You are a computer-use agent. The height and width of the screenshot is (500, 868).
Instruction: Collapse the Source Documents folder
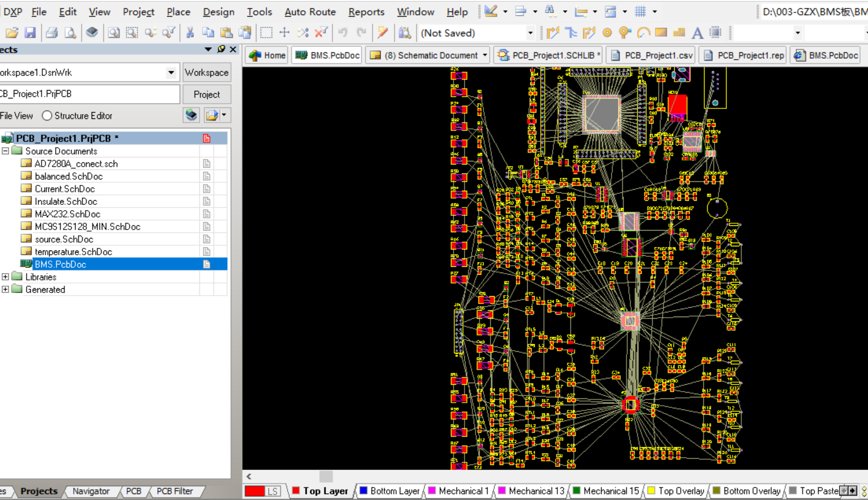(x=5, y=151)
